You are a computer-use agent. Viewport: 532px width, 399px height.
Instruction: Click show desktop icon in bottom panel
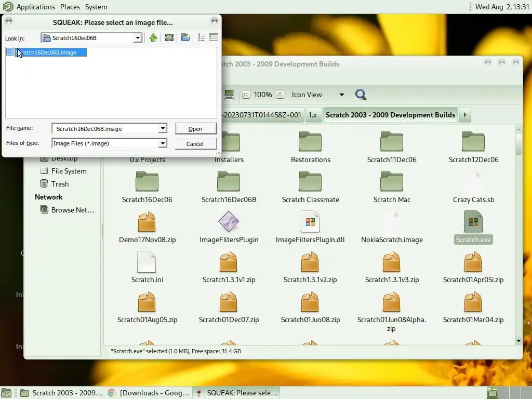pyautogui.click(x=6, y=393)
